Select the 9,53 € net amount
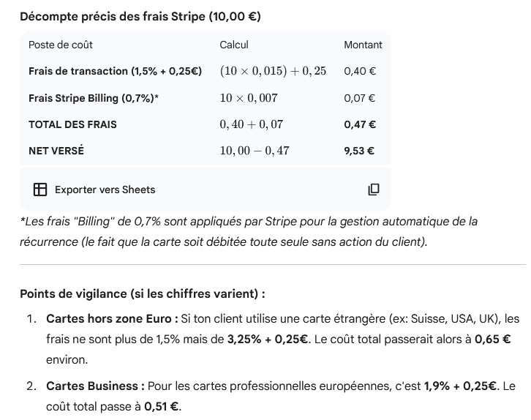This screenshot has width=531, height=420. click(x=359, y=151)
